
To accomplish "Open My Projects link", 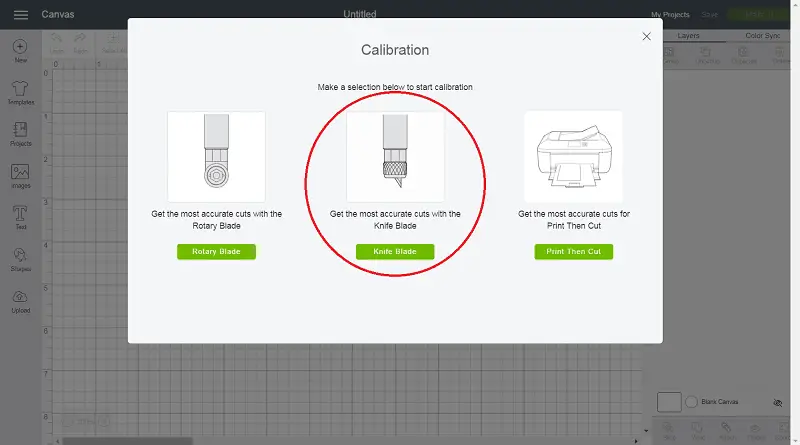I will coord(670,15).
